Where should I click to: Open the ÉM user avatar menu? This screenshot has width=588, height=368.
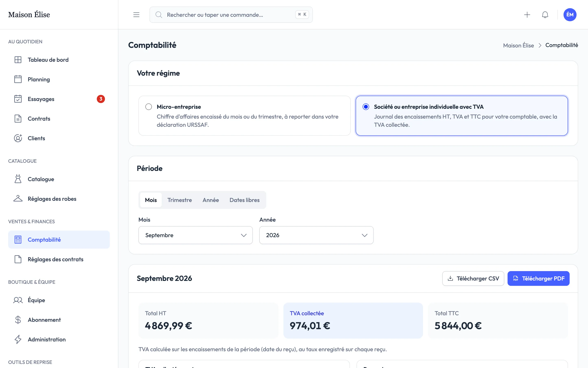tap(570, 15)
